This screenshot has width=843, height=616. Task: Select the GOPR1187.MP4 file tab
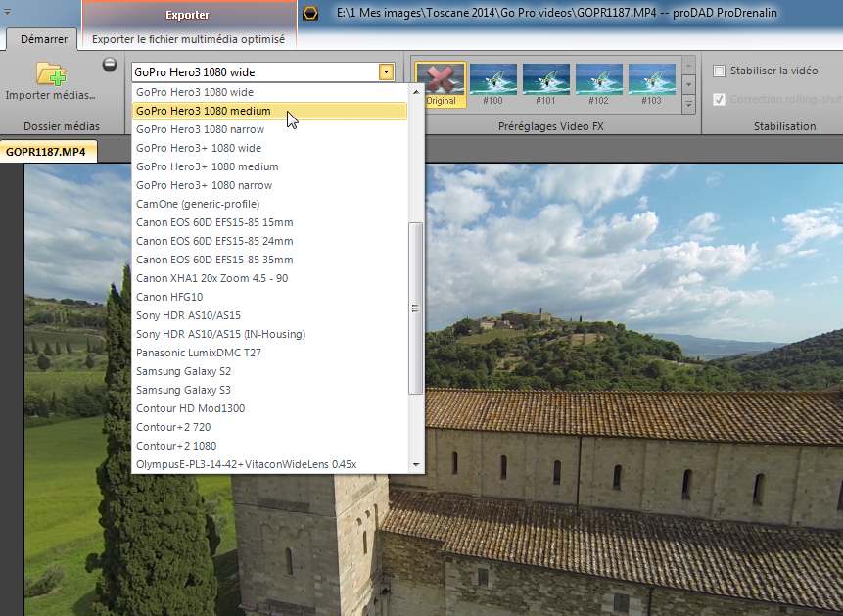point(45,152)
